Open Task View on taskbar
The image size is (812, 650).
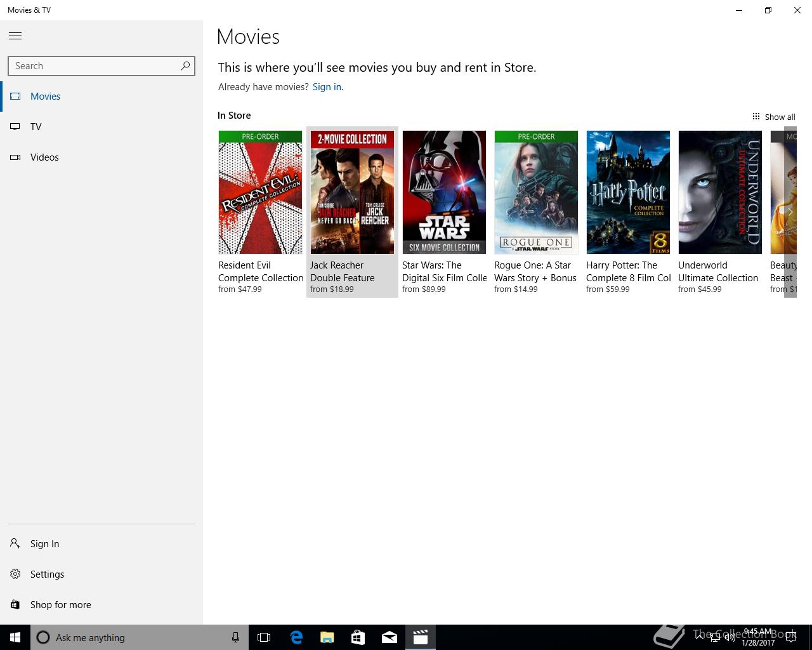[x=264, y=637]
